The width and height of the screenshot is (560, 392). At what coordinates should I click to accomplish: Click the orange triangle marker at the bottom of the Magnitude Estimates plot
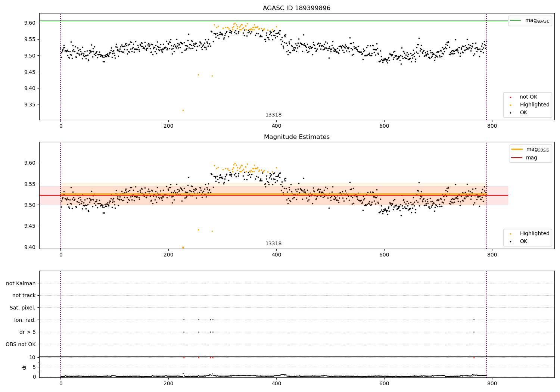pos(183,247)
